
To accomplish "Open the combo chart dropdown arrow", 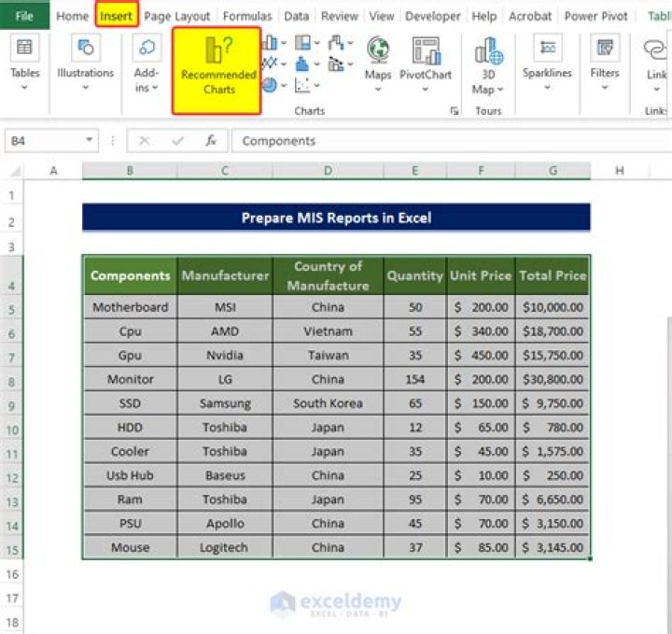I will 351,64.
